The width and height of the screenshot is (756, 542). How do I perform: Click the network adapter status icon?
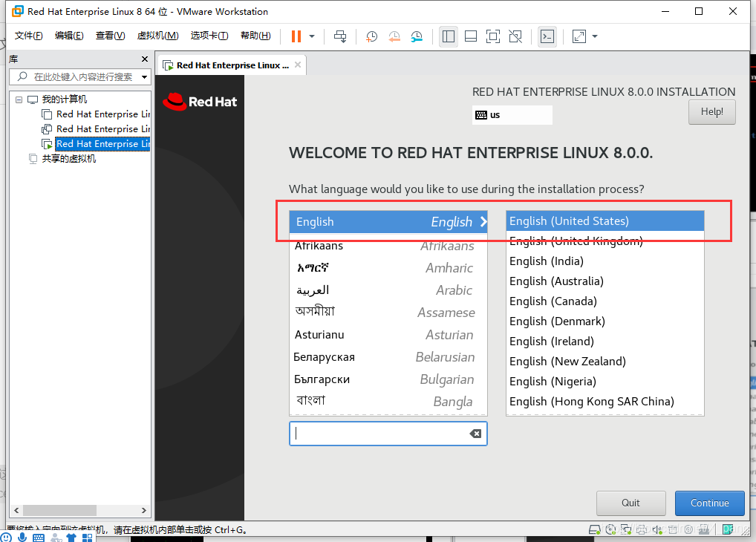click(626, 529)
